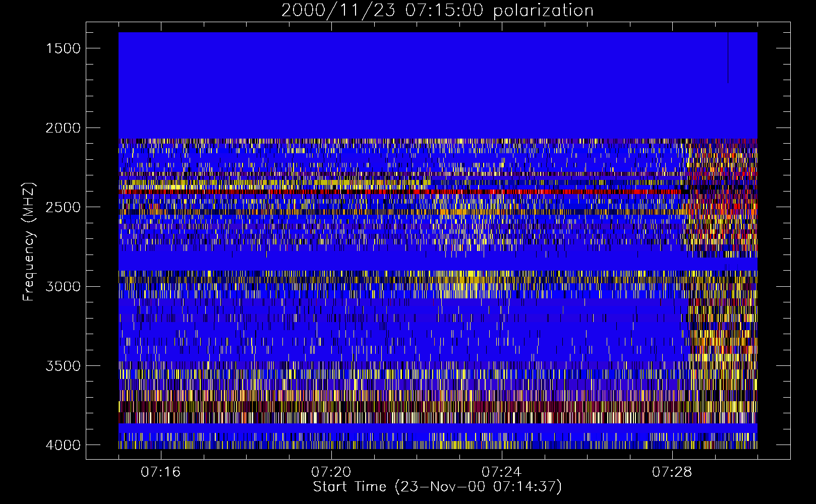The image size is (816, 504).
Task: Select the 2500 frequency axis label
Action: pos(63,207)
